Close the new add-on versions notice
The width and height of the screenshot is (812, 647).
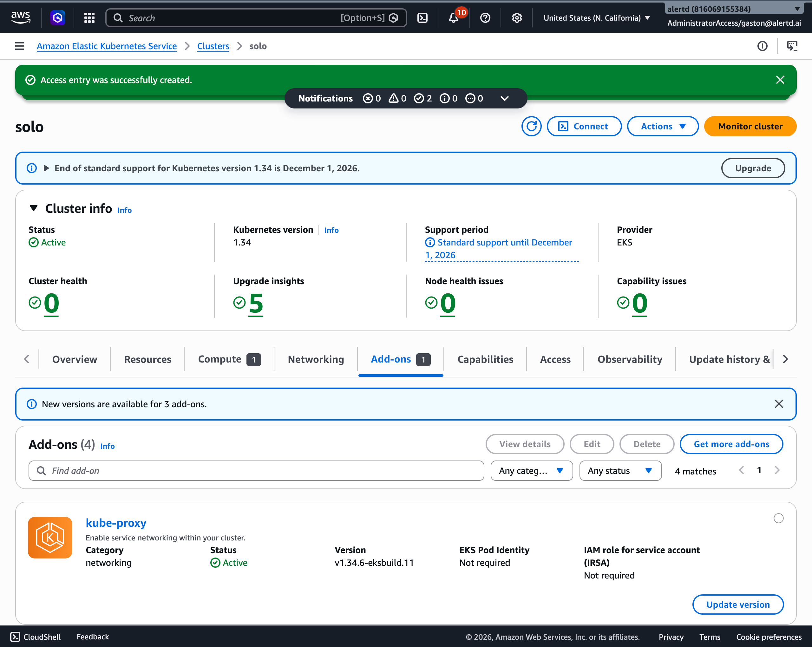[x=779, y=404]
